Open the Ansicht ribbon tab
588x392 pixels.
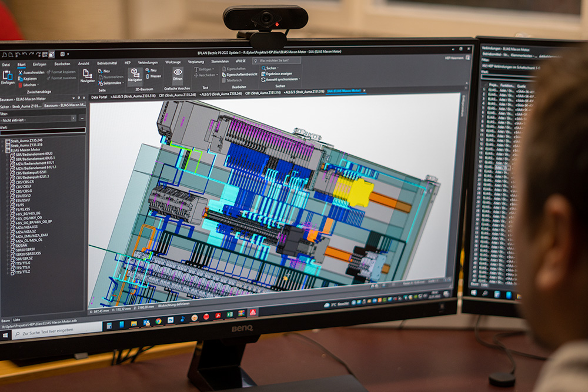83,63
